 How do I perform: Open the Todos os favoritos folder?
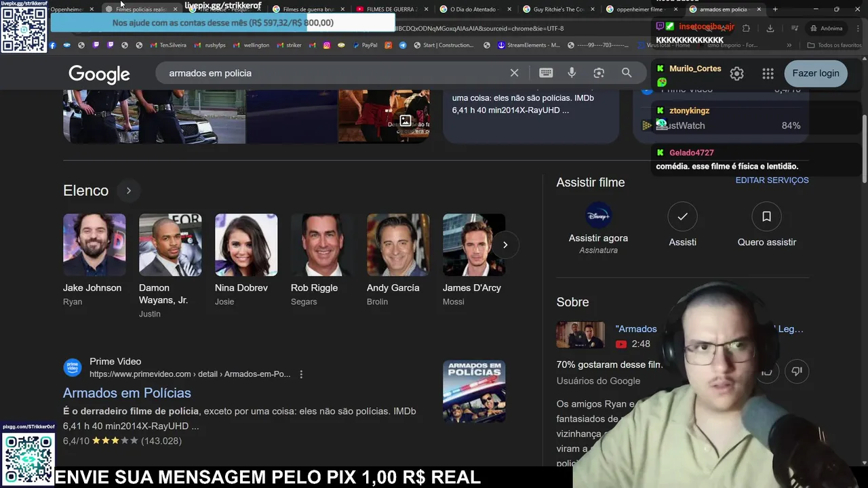[x=834, y=45]
